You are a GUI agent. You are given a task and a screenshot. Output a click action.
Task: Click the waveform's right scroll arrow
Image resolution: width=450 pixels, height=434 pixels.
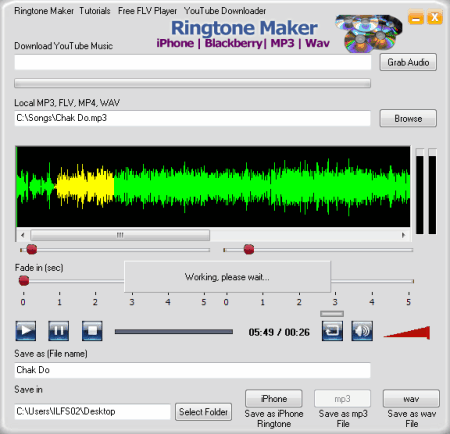point(404,235)
